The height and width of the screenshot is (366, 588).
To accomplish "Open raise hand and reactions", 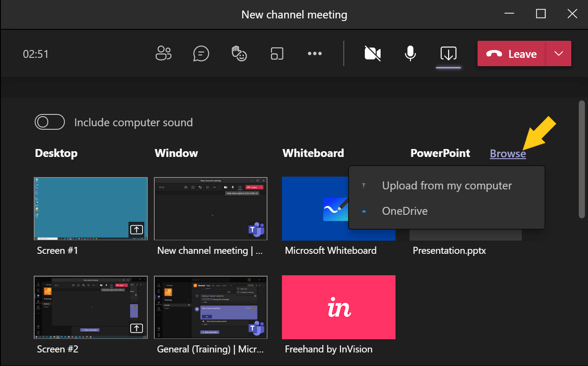I will point(239,54).
